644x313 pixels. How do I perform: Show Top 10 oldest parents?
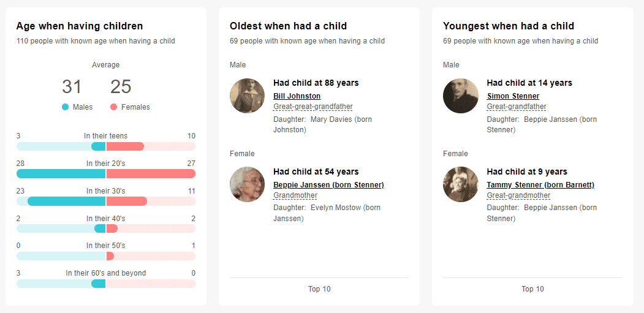[x=319, y=289]
